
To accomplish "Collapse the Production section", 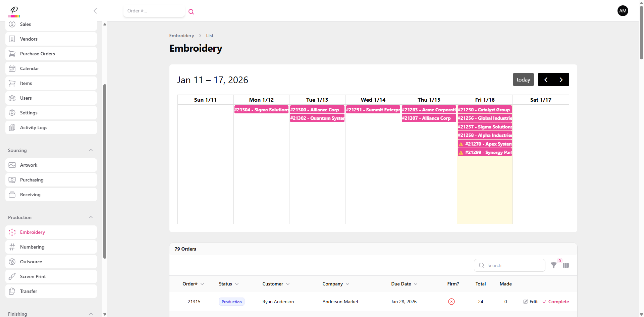I will (x=91, y=217).
